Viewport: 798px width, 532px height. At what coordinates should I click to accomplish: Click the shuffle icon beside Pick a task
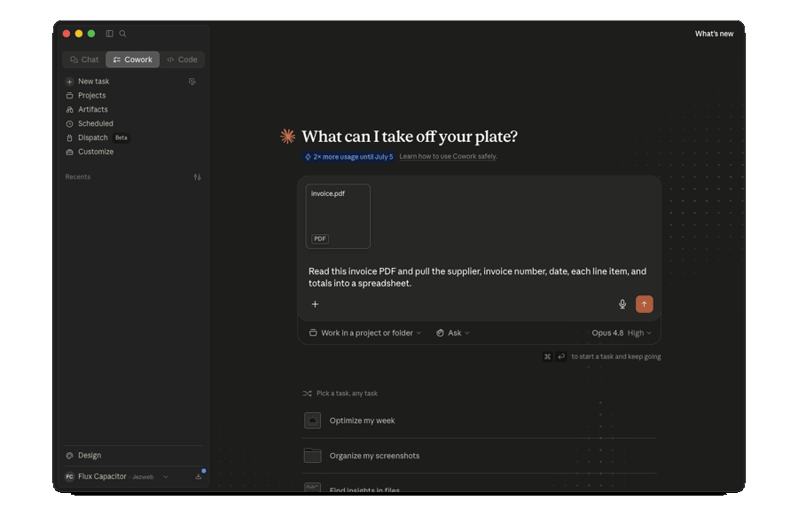click(307, 394)
